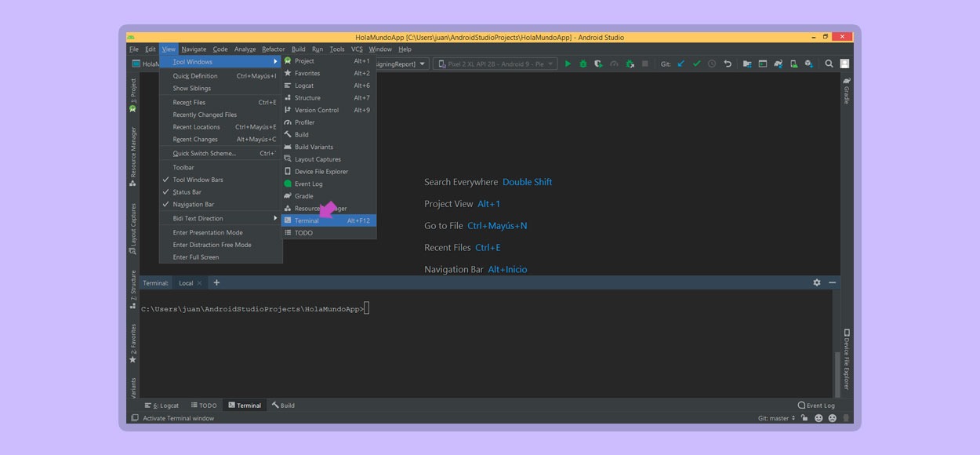Viewport: 980px width, 455px height.
Task: Open the Navigate menu
Action: (194, 49)
